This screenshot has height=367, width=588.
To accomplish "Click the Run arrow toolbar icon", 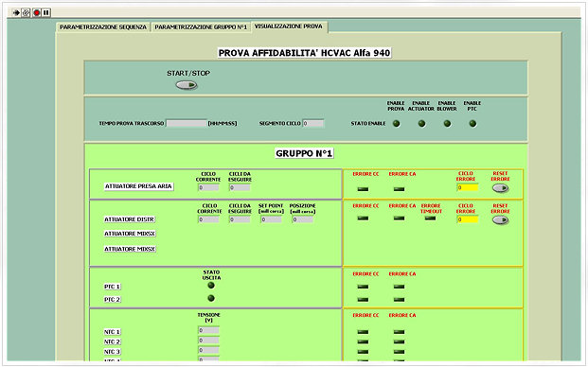I will click(16, 12).
